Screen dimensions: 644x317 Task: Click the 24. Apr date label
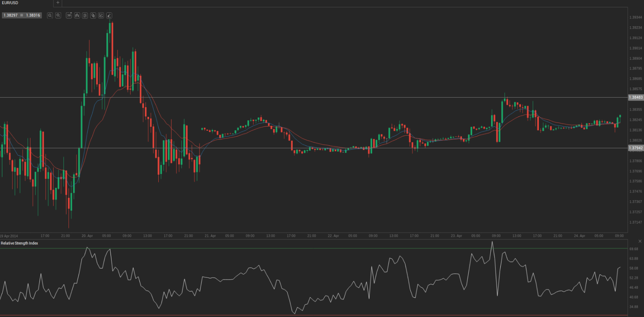(x=579, y=236)
